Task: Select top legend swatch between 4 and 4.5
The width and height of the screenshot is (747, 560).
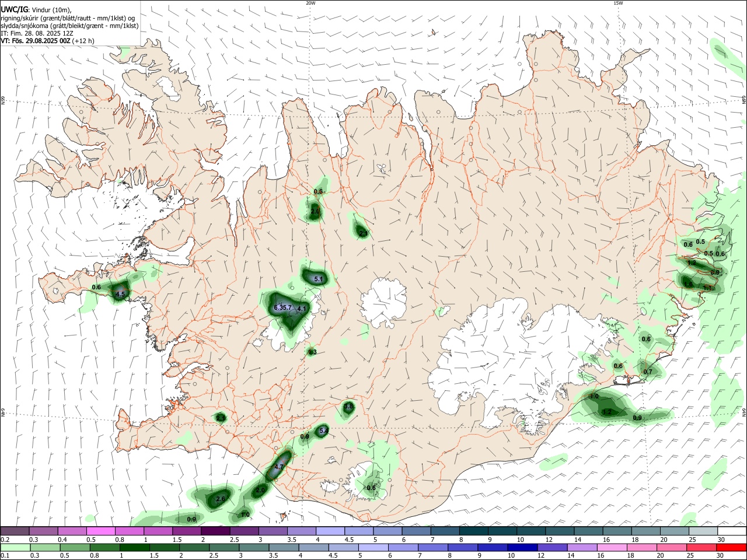Action: pos(330,531)
